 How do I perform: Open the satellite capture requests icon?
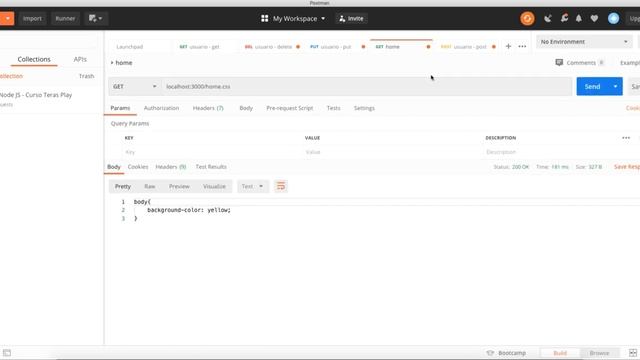tap(548, 18)
